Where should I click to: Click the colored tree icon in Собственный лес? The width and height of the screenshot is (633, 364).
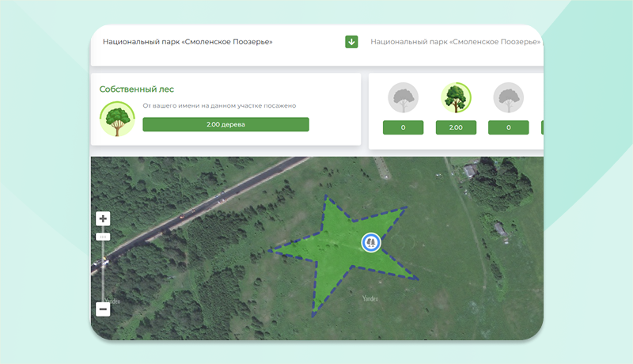[x=117, y=119]
